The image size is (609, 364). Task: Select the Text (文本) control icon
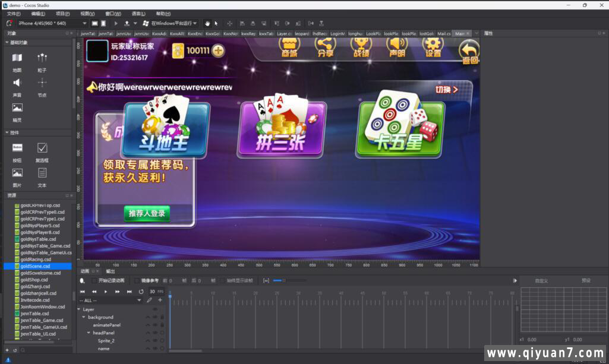41,173
